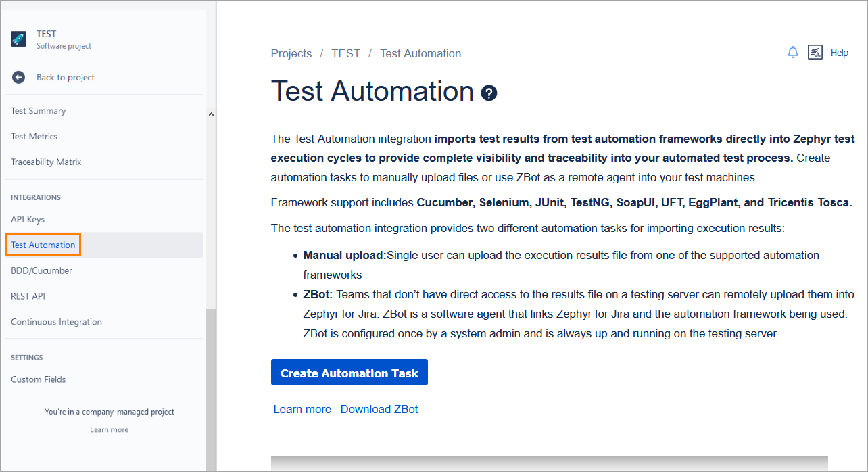Screen dimensions: 868x472
Task: Click the Create Automation Task button
Action: click(x=349, y=372)
